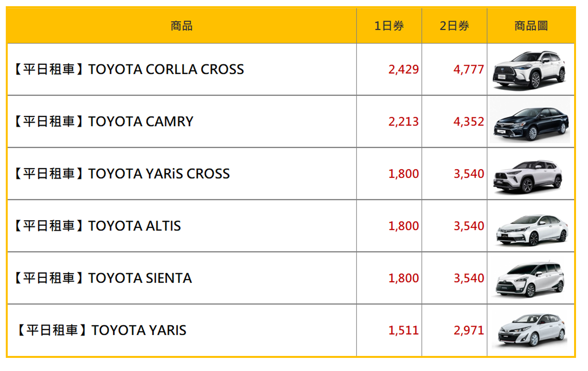Click the 2,971 Yaris two-day price
Image resolution: width=588 pixels, height=371 pixels.
[x=469, y=330]
